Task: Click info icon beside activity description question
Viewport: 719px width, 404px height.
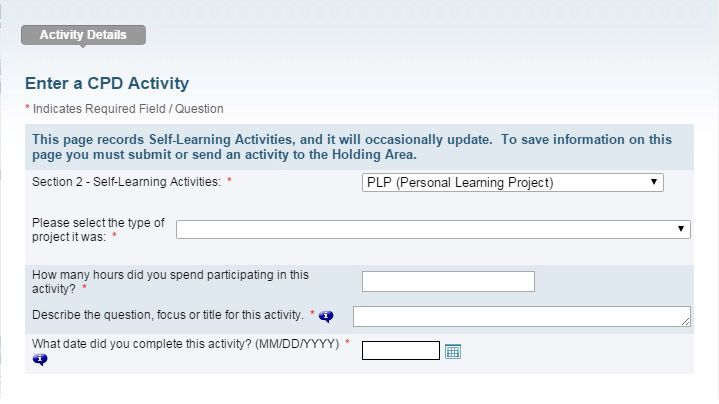Action: point(326,316)
